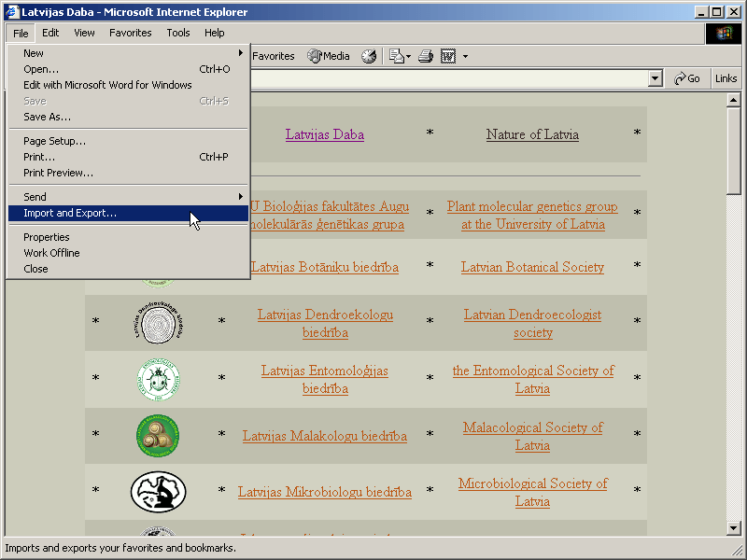Click the Mail envelope toolbar icon
This screenshot has width=747, height=560.
click(396, 56)
